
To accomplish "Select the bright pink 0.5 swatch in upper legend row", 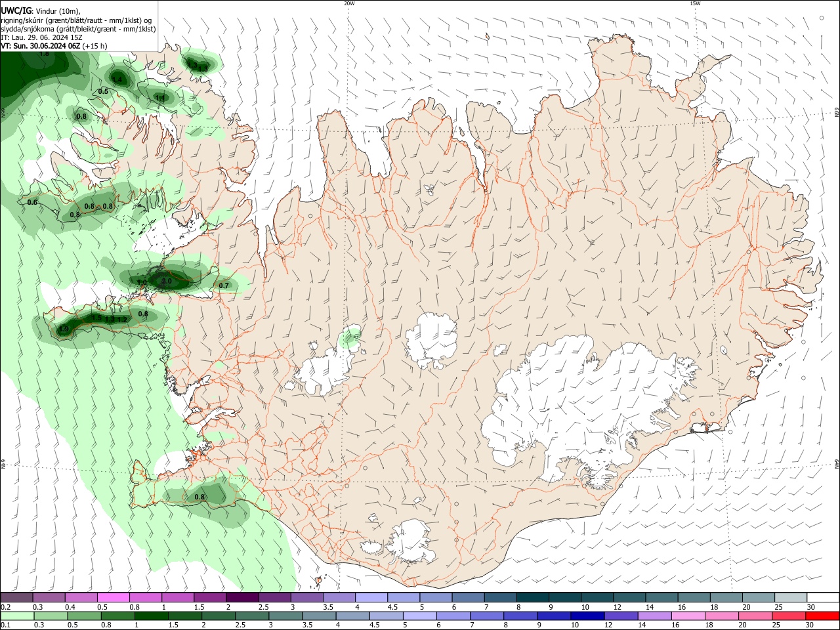I will (x=113, y=598).
